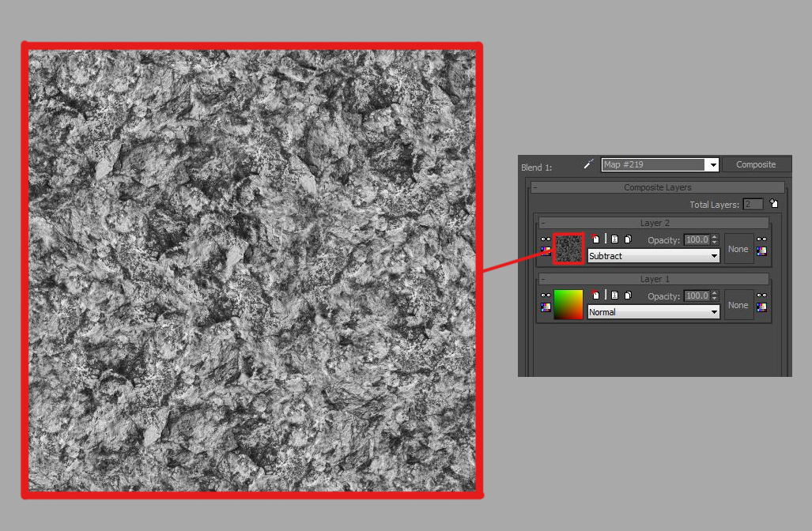This screenshot has width=812, height=531.
Task: Click the 'Total Layers:' label
Action: [x=714, y=205]
